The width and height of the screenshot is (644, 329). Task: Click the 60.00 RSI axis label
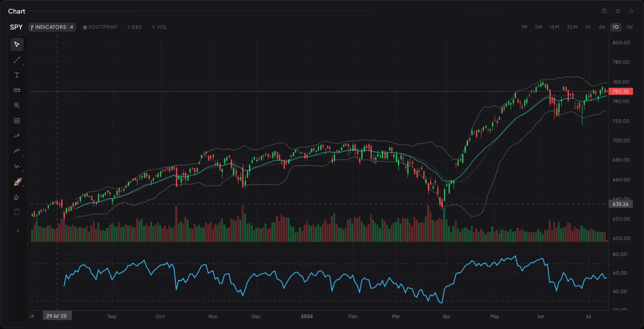click(620, 273)
